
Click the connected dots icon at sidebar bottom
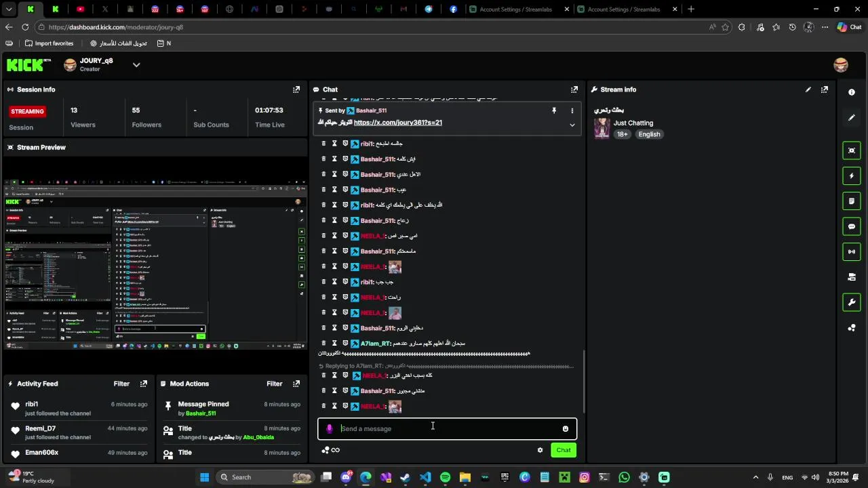(852, 328)
